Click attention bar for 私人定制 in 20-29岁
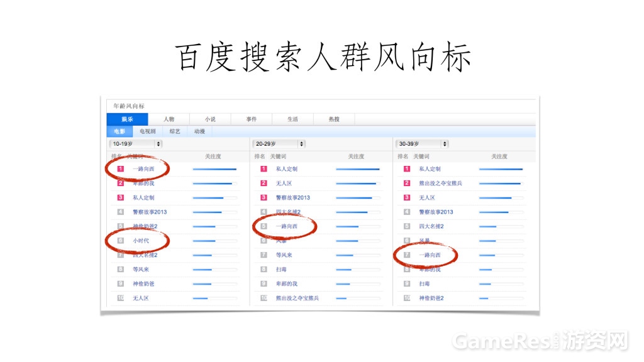Screen dimensions: 644x362 tap(358, 169)
